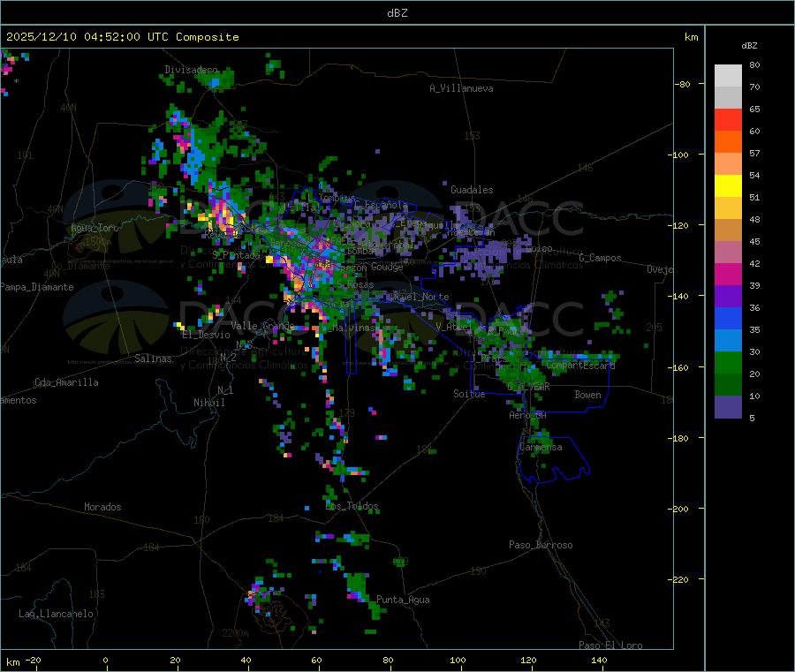
Task: Click the 0 km horizontal axis tick
Action: [105, 660]
